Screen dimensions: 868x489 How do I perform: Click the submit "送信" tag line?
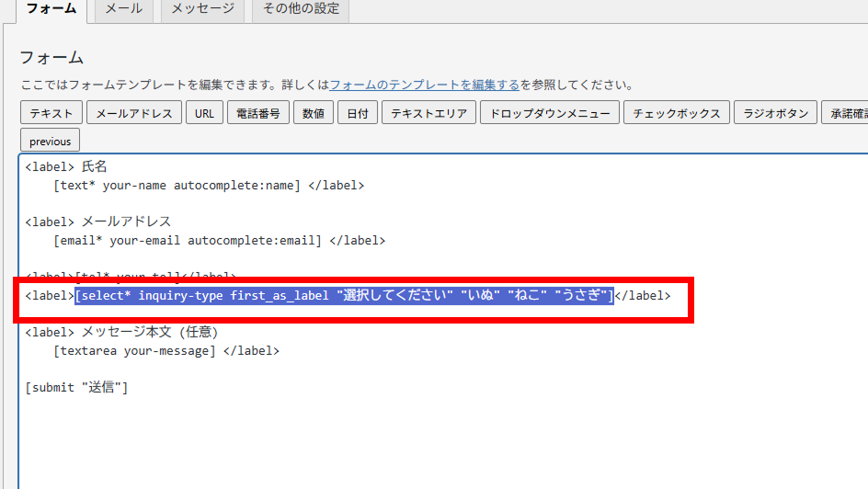pyautogui.click(x=77, y=388)
